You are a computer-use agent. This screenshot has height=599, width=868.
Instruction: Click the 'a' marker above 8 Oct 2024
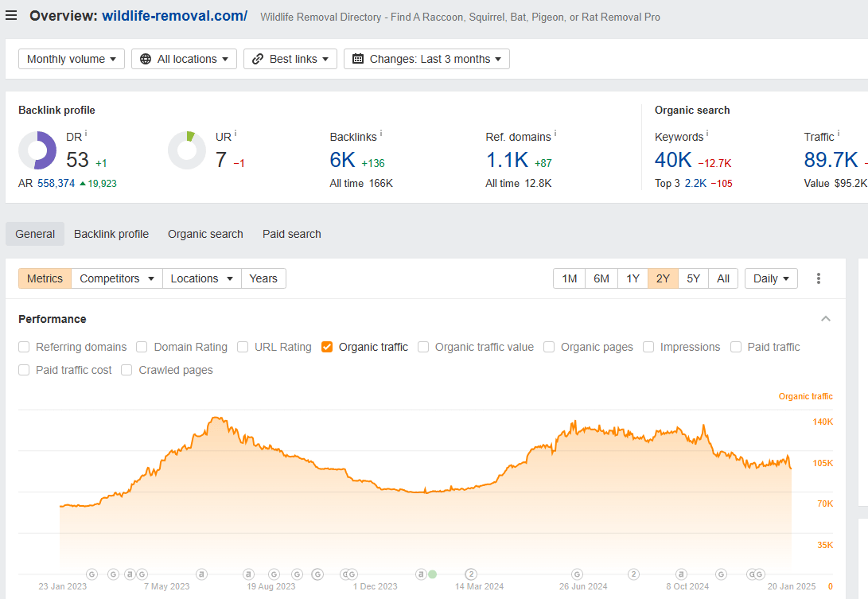point(682,574)
